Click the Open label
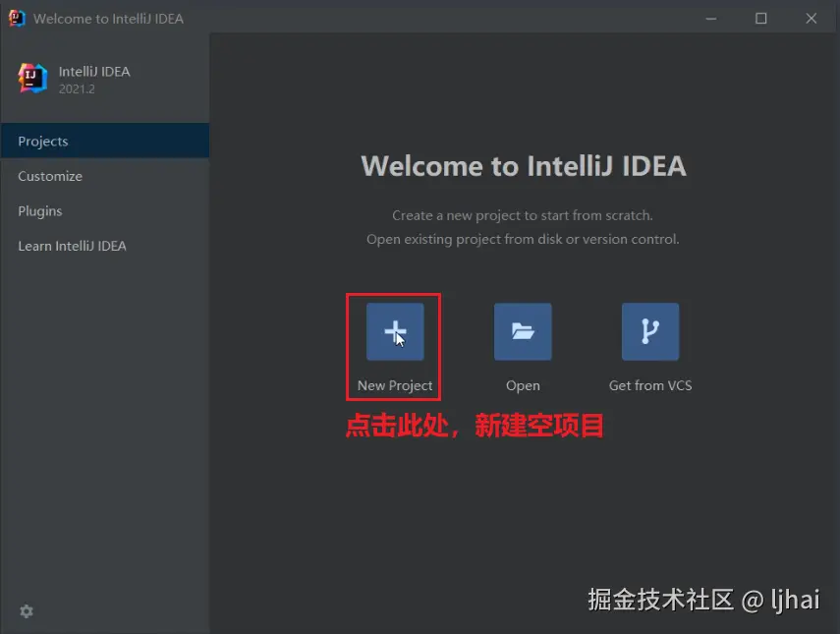840x634 pixels. (523, 386)
